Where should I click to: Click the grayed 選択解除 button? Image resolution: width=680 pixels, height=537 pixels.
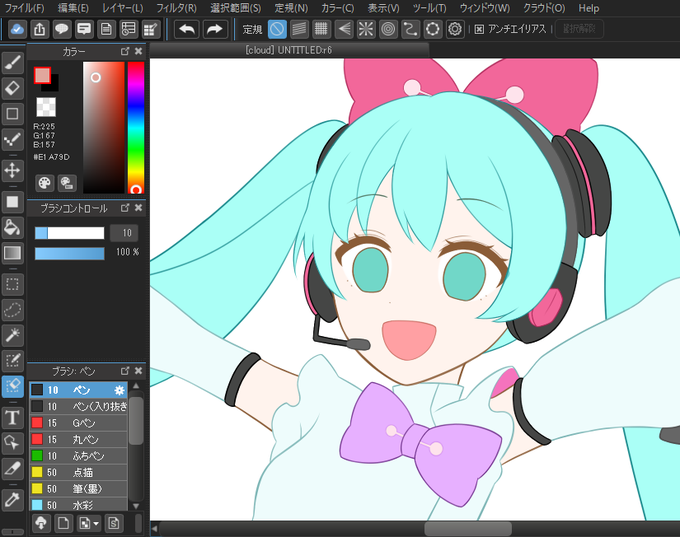(579, 29)
